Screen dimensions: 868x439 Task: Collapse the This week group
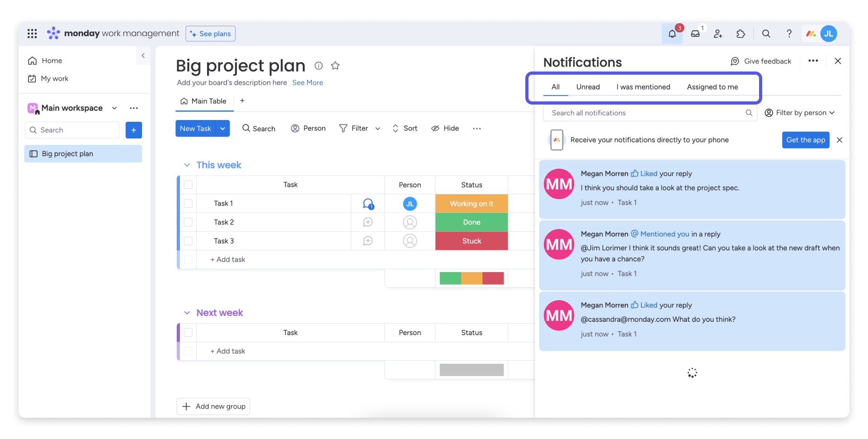coord(187,165)
